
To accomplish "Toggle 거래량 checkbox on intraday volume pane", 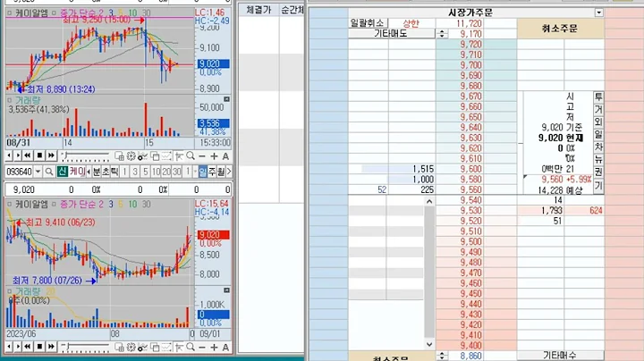I will [x=10, y=100].
